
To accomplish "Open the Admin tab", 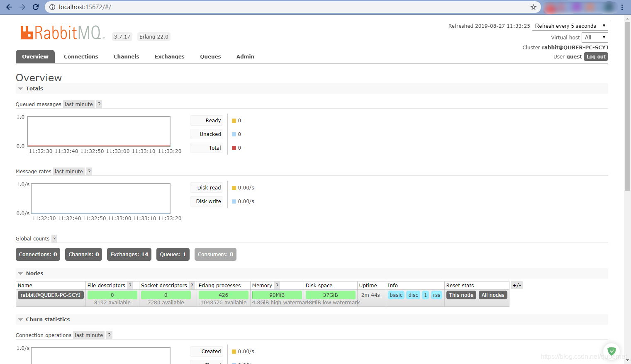I will click(245, 56).
